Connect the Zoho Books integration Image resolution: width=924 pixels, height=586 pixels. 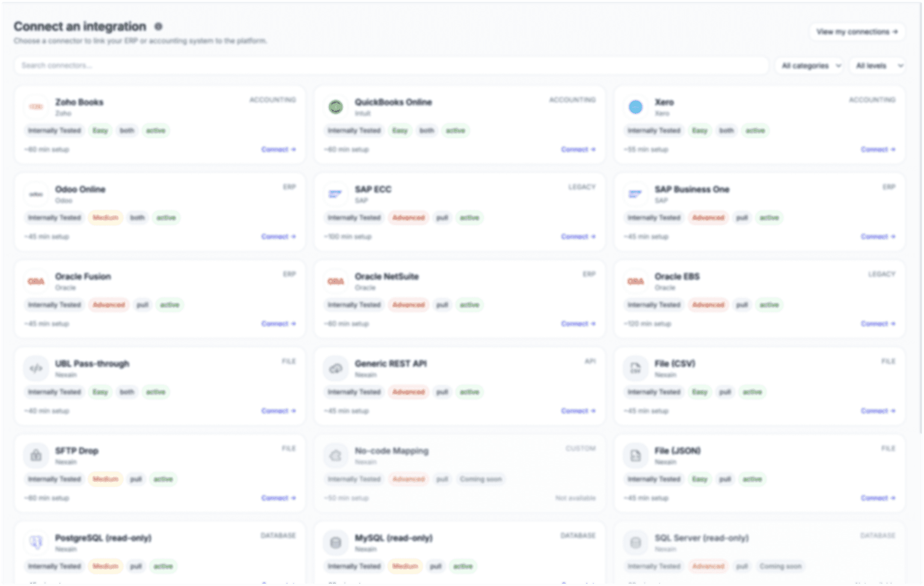[278, 149]
